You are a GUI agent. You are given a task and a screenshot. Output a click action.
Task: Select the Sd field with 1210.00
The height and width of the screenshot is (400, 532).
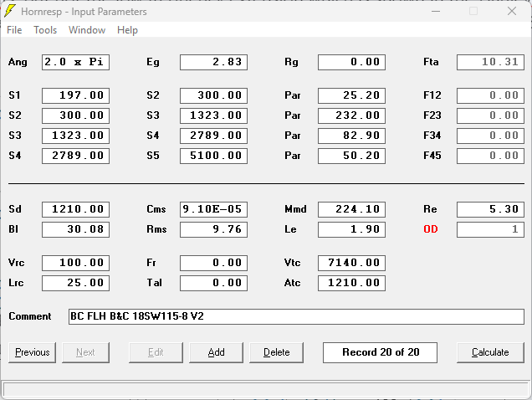(75, 209)
